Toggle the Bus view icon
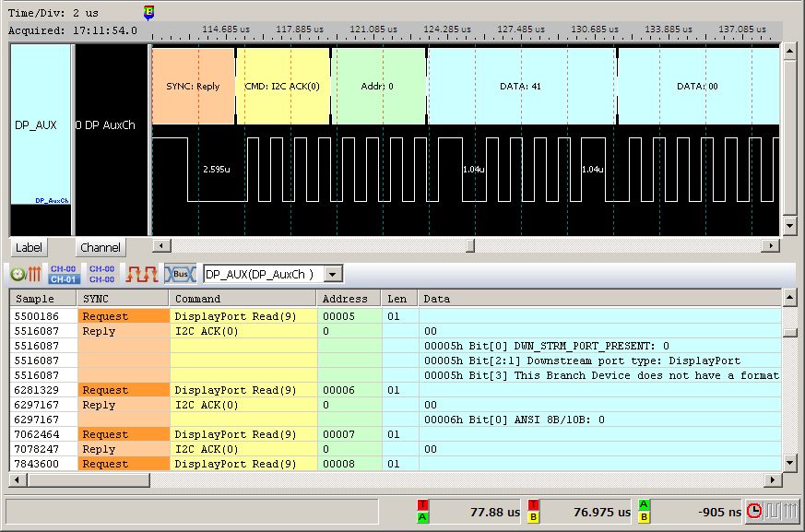The width and height of the screenshot is (805, 532). (180, 274)
